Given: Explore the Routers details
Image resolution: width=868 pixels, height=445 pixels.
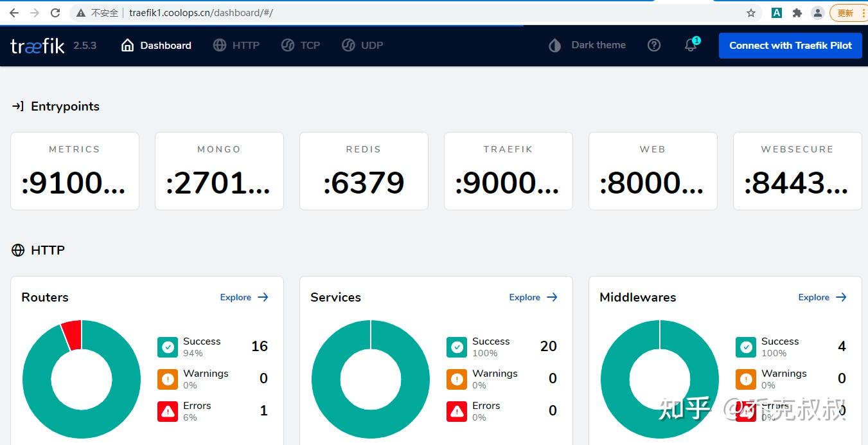Looking at the screenshot, I should point(244,297).
